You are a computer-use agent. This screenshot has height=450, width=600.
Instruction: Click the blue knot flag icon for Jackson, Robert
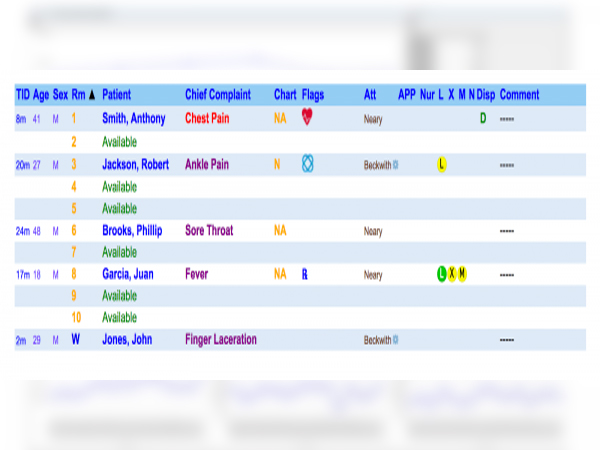point(308,163)
